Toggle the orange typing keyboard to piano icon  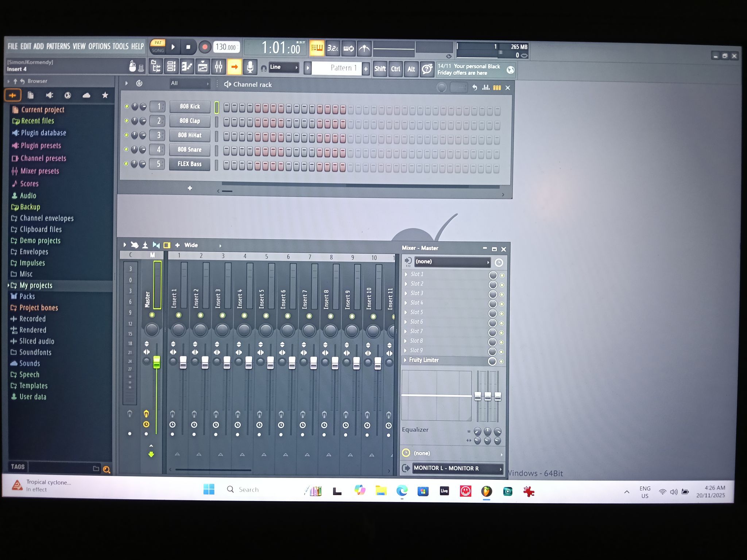pyautogui.click(x=317, y=48)
